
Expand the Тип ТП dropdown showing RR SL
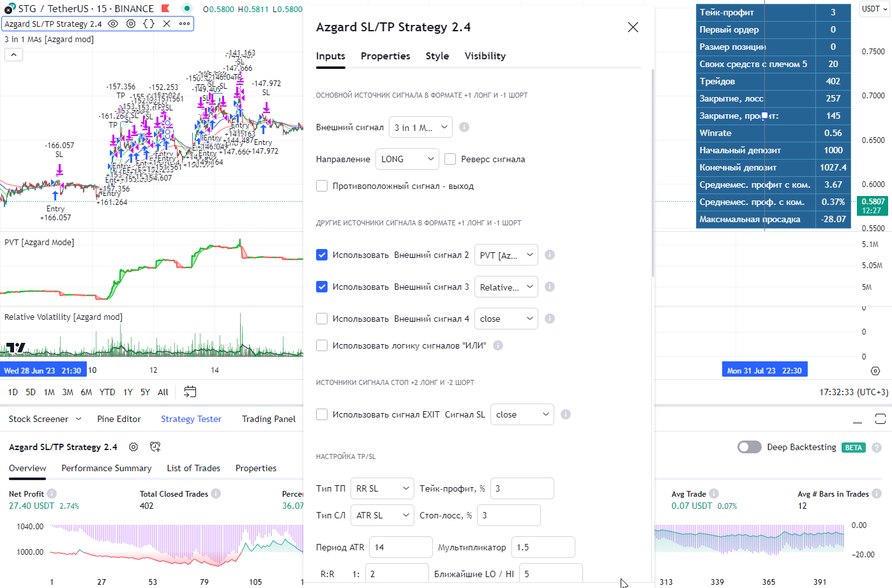[x=382, y=488]
